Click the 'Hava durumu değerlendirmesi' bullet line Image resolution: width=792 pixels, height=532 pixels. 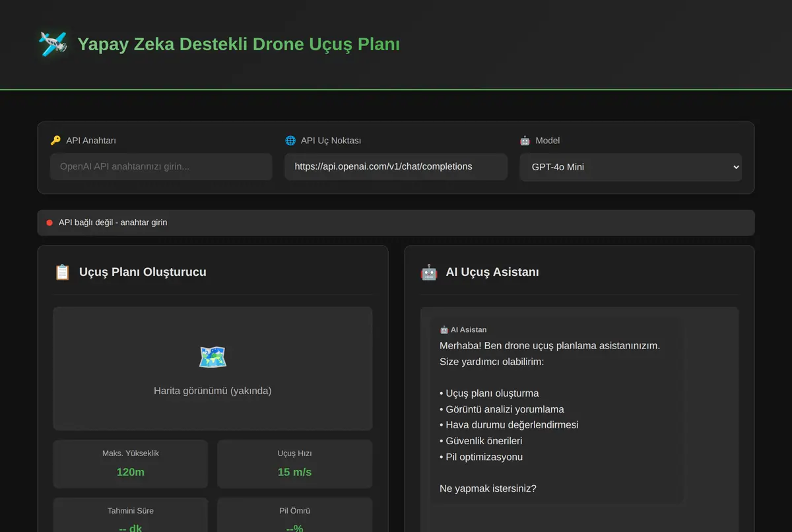coord(509,425)
